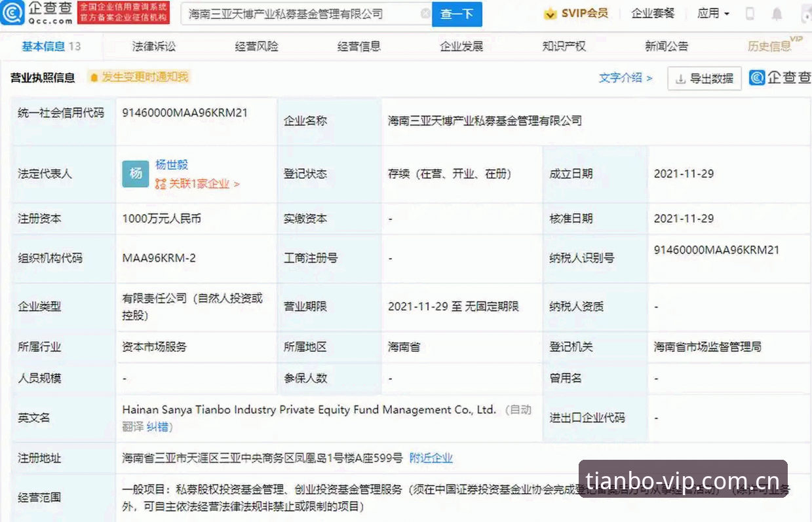Switch to the 经营风险 tab

(x=256, y=46)
